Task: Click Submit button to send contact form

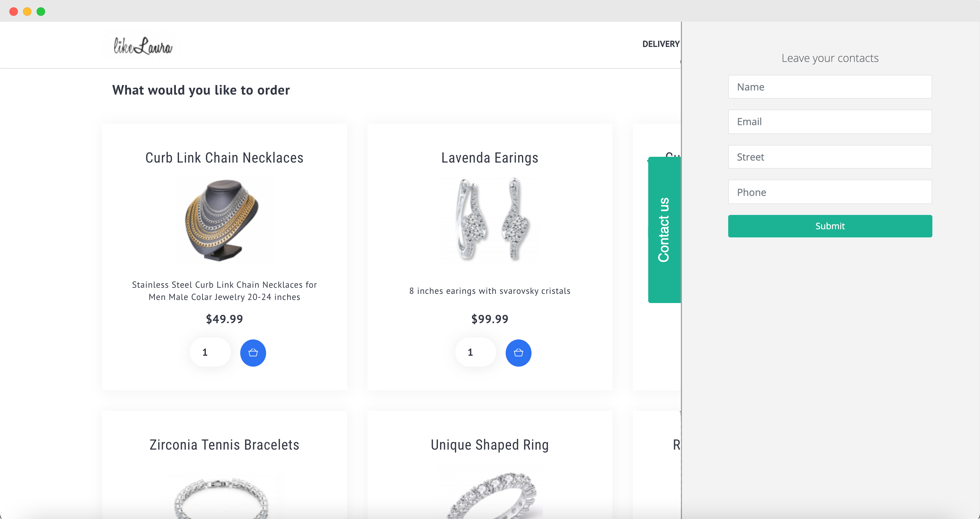Action: (830, 226)
